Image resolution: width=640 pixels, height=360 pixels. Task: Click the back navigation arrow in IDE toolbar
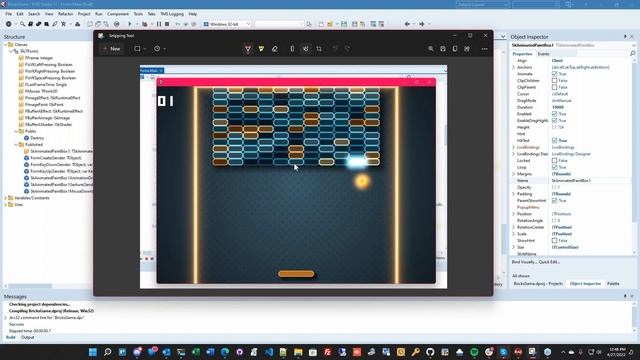(407, 24)
